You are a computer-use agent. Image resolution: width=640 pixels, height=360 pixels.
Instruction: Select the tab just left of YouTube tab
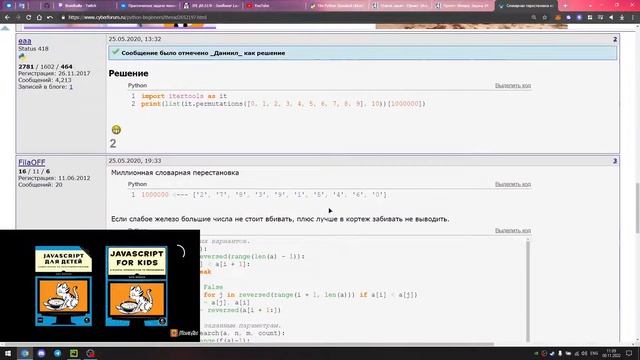click(x=211, y=6)
